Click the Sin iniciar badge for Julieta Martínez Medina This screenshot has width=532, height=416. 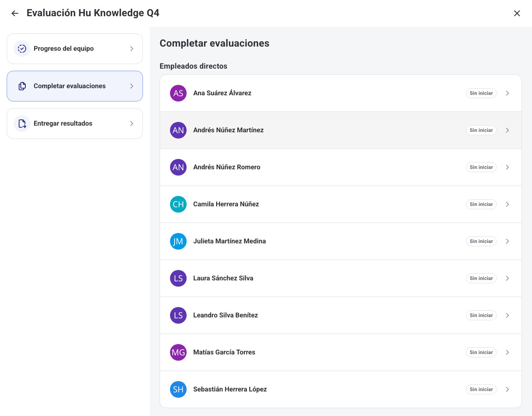click(x=481, y=241)
